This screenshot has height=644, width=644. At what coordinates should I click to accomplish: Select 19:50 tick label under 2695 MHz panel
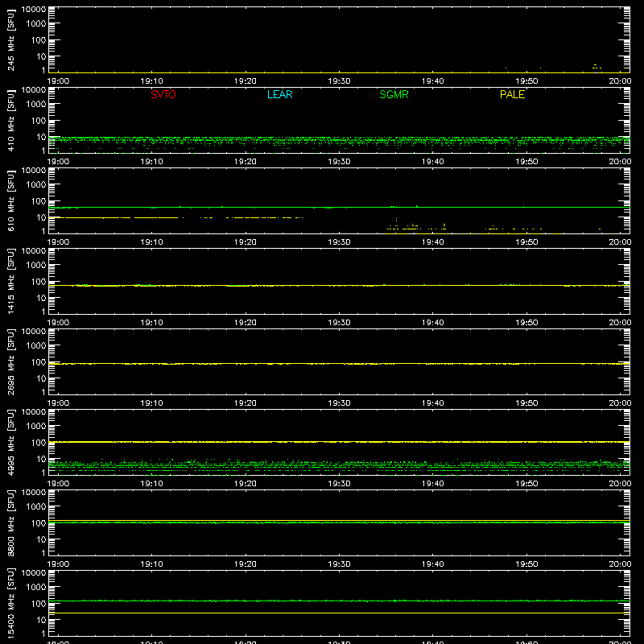coord(526,403)
